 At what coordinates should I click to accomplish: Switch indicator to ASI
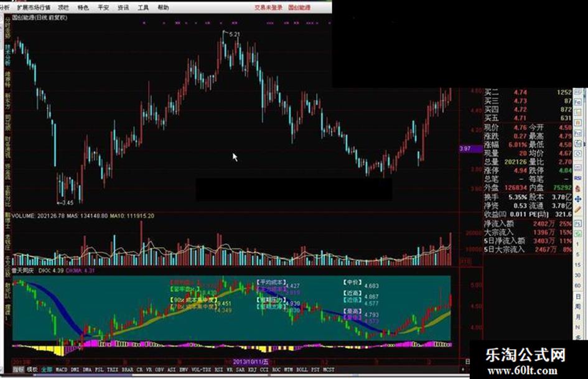[171, 370]
